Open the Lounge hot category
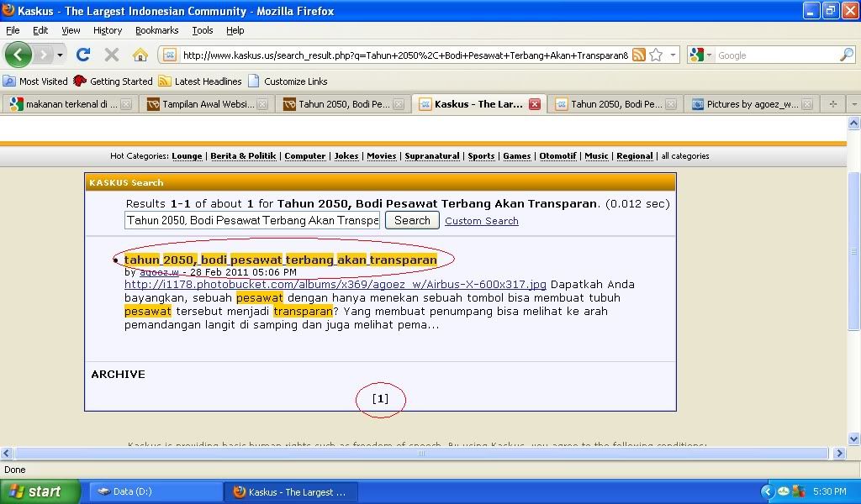 (x=187, y=156)
